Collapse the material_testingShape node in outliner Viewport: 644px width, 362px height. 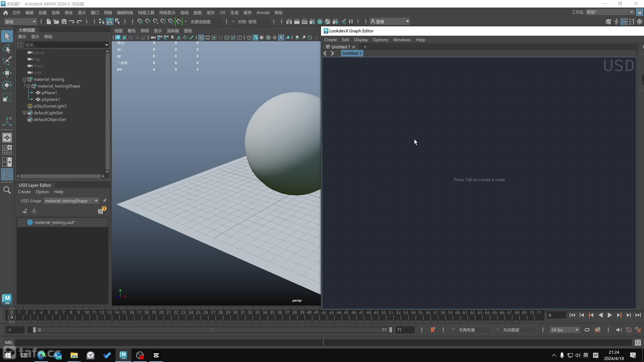click(x=28, y=86)
